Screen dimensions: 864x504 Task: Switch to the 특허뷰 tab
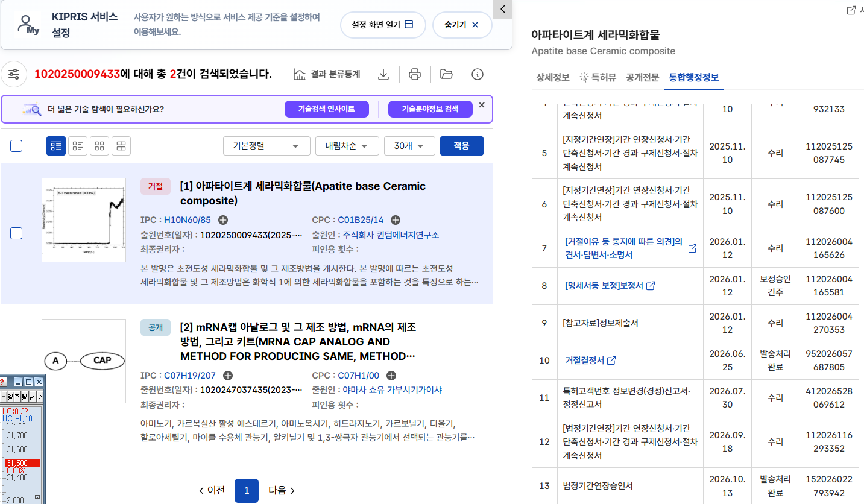click(x=598, y=77)
